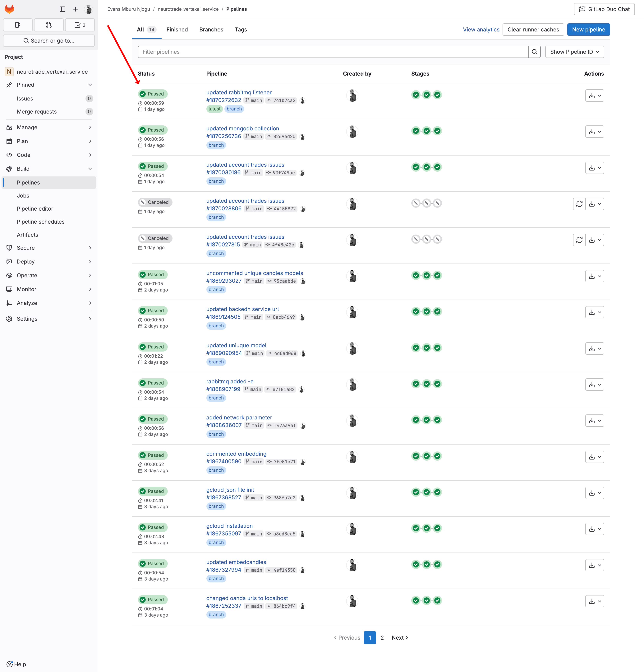Click the plus create new icon
The height and width of the screenshot is (672, 644).
pos(75,9)
